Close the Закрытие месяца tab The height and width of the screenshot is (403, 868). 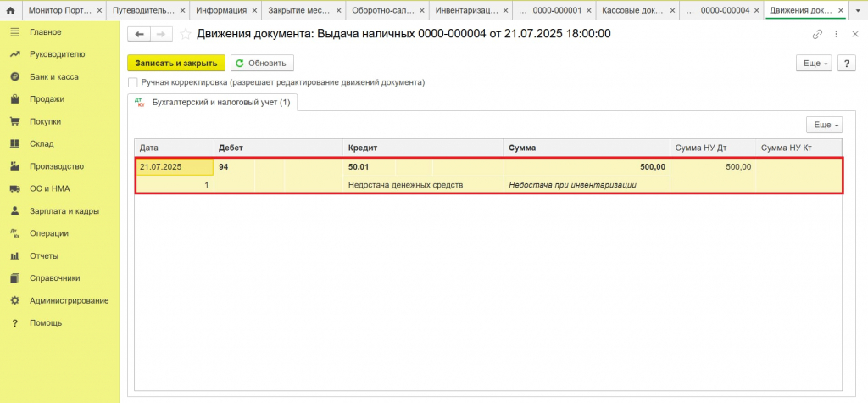pyautogui.click(x=337, y=10)
